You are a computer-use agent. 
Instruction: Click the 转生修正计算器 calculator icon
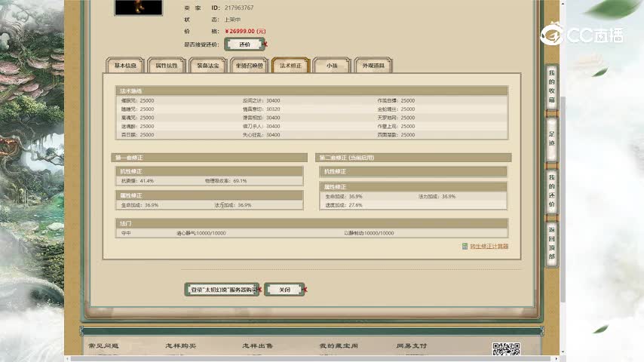pyautogui.click(x=465, y=247)
